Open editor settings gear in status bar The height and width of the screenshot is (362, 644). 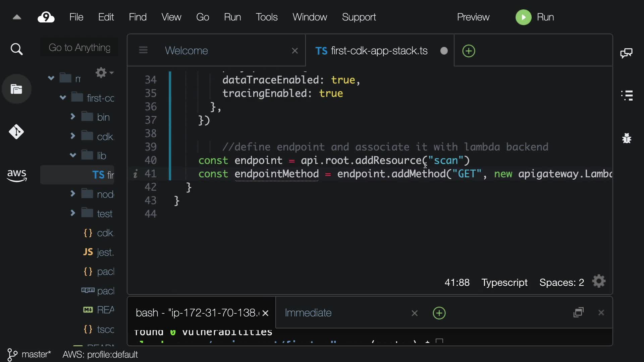(x=599, y=282)
